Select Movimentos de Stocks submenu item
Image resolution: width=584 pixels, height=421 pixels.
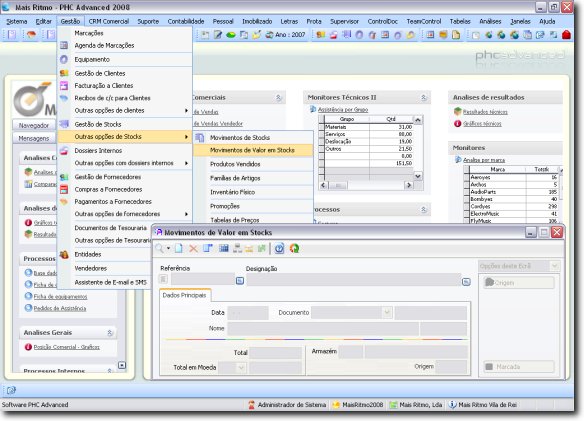tap(253, 138)
